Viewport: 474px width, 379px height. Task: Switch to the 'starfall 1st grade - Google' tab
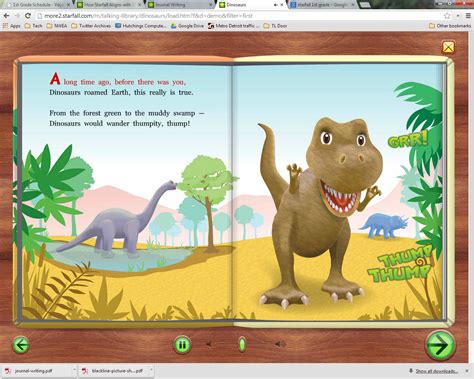pos(322,5)
